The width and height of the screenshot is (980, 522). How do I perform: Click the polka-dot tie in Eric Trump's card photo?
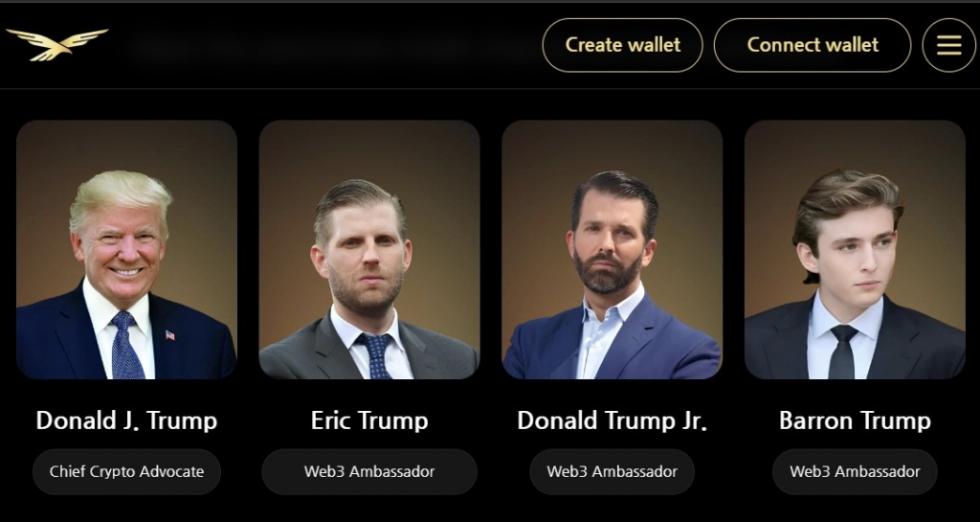pos(377,355)
